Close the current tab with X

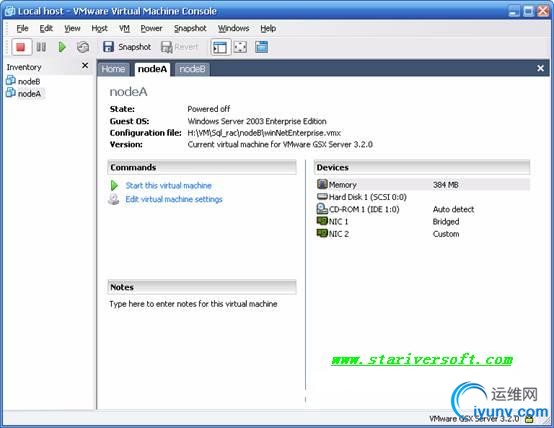(x=541, y=68)
